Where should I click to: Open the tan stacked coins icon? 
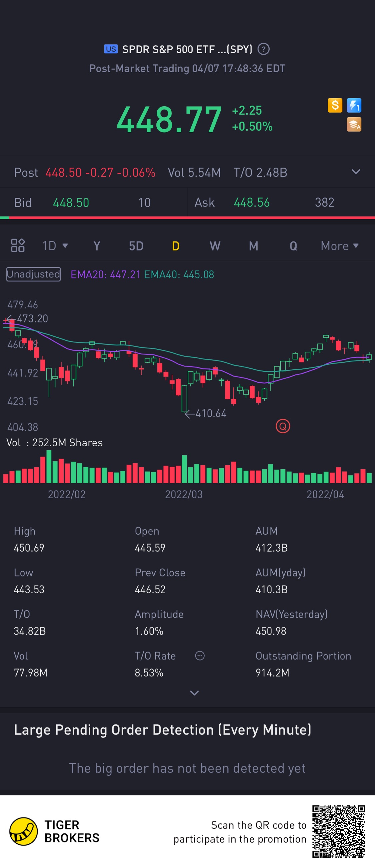[354, 124]
